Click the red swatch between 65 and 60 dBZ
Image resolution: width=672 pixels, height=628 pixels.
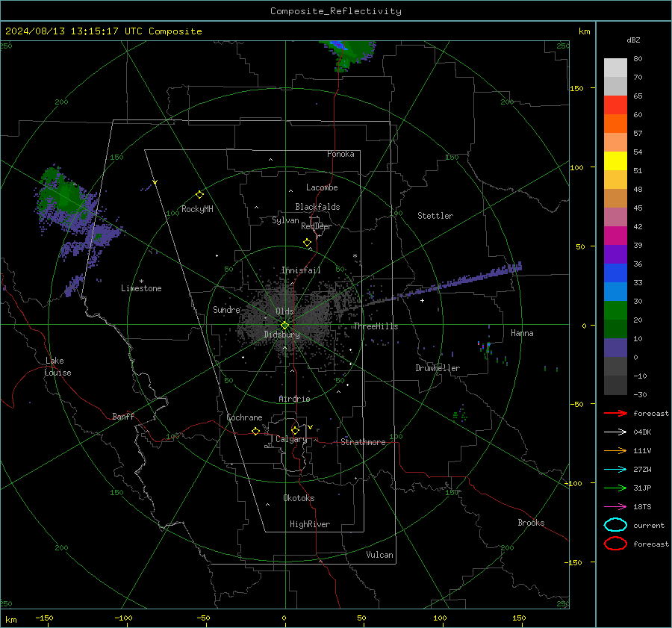coord(615,105)
